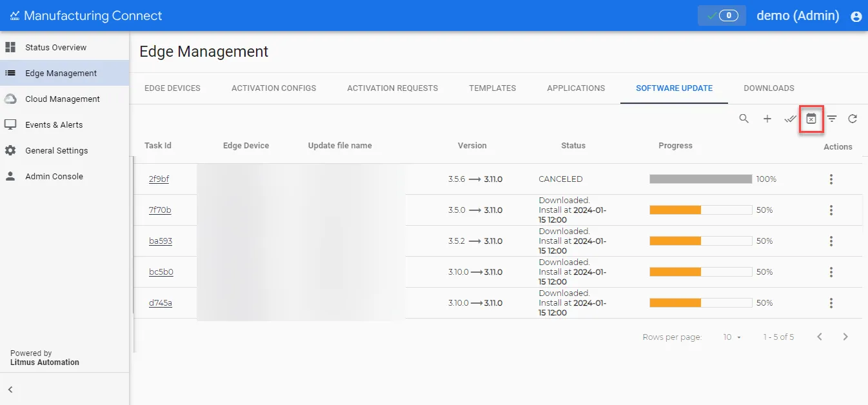Viewport: 868px width, 405px height.
Task: Click the calendar cancel icon
Action: (x=811, y=119)
